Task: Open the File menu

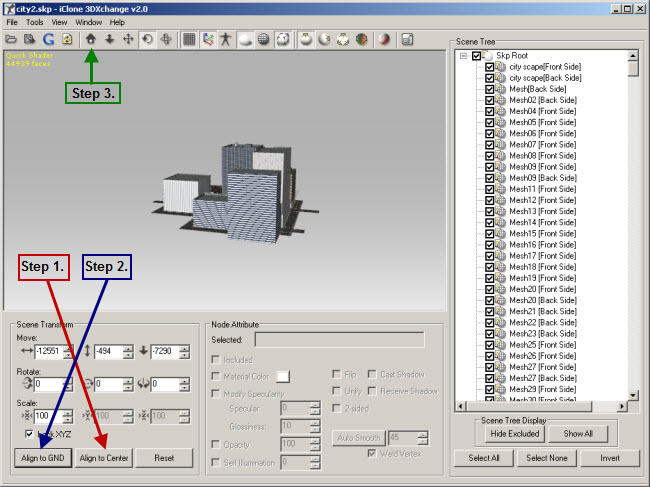Action: [12, 22]
